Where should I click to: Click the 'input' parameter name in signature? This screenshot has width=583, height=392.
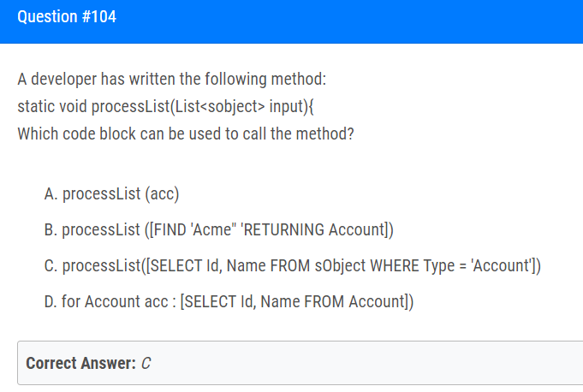pos(286,107)
